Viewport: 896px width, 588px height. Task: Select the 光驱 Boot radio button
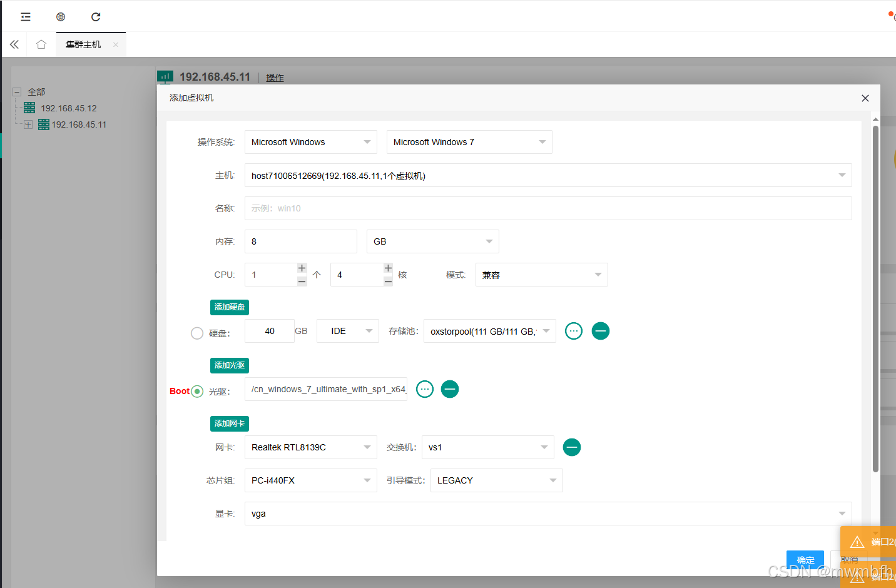coord(197,392)
